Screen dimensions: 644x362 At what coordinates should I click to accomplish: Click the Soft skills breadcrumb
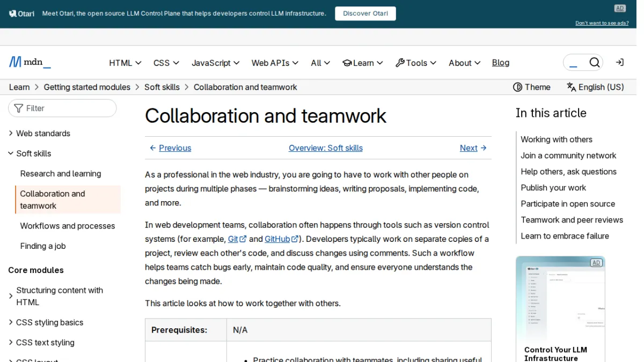162,87
